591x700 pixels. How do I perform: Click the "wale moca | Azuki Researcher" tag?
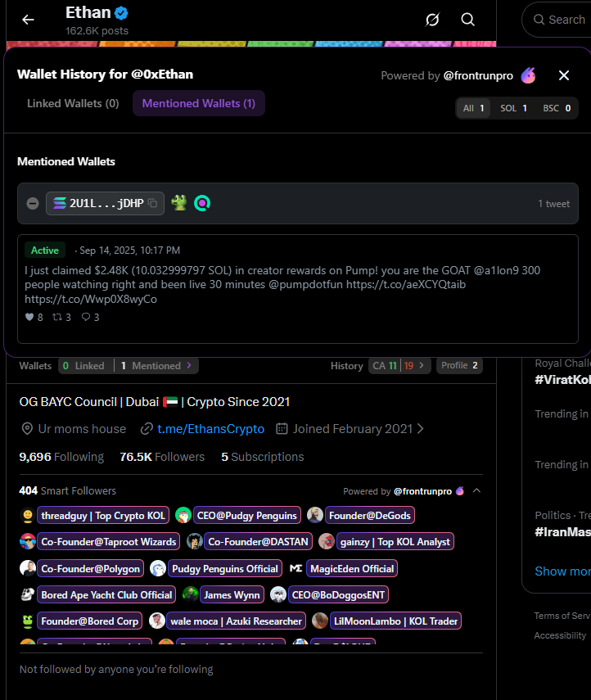click(x=236, y=621)
